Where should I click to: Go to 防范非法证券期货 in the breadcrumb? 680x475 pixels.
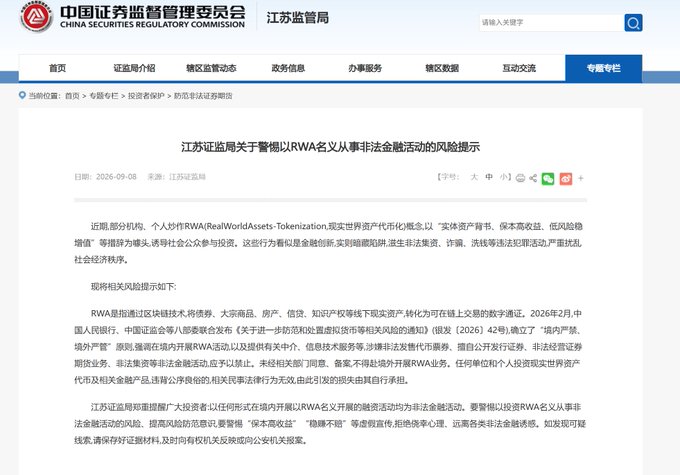203,96
